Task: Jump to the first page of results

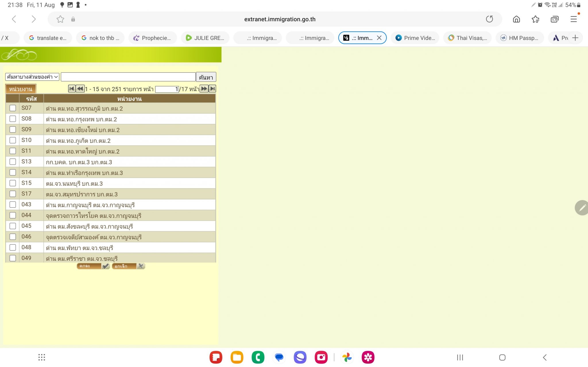Action: pyautogui.click(x=71, y=89)
